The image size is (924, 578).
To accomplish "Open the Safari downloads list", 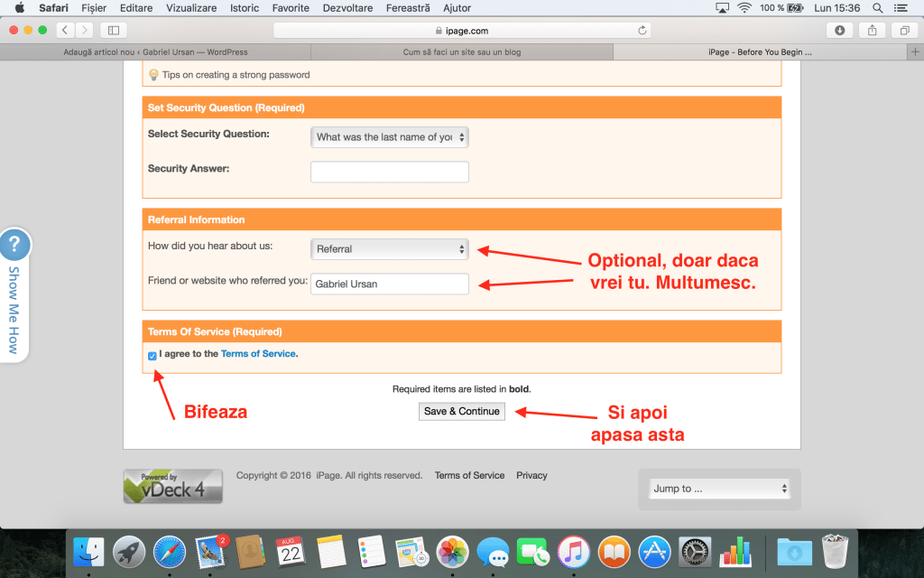I will click(x=840, y=30).
